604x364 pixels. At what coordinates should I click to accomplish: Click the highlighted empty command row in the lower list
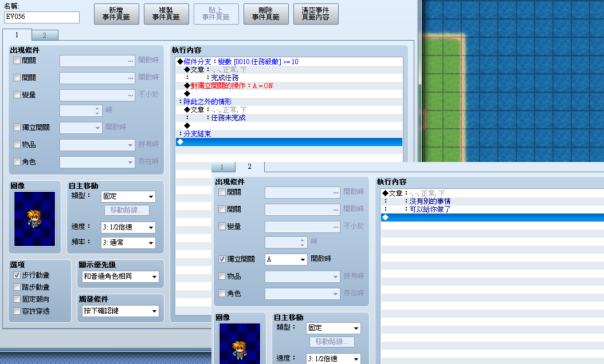coord(492,217)
